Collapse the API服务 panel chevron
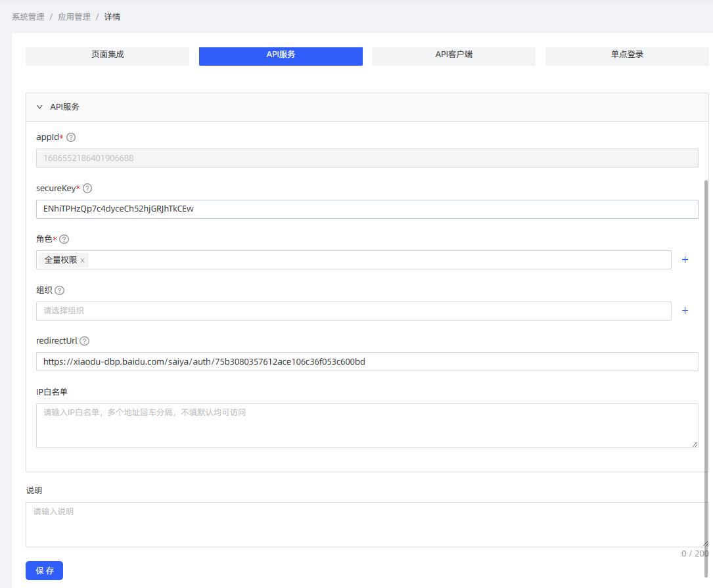 [39, 107]
